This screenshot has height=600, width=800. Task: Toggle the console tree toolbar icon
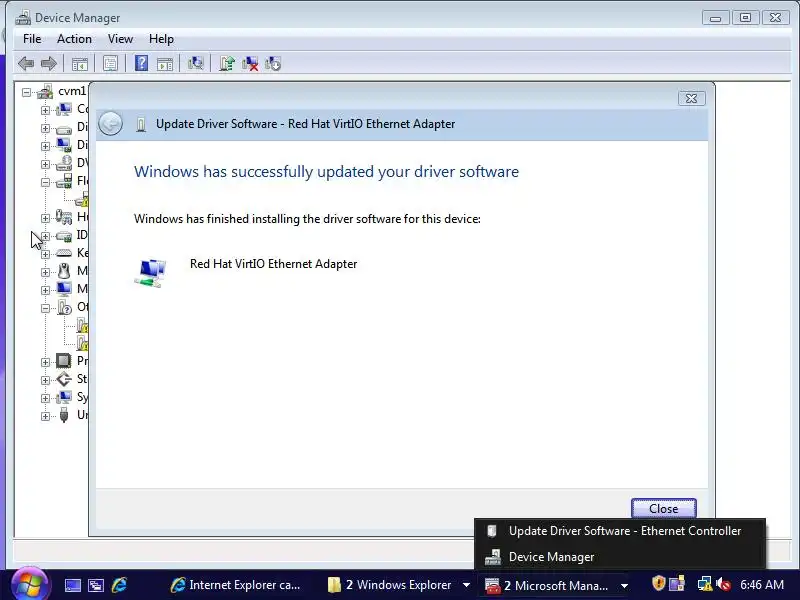(80, 64)
